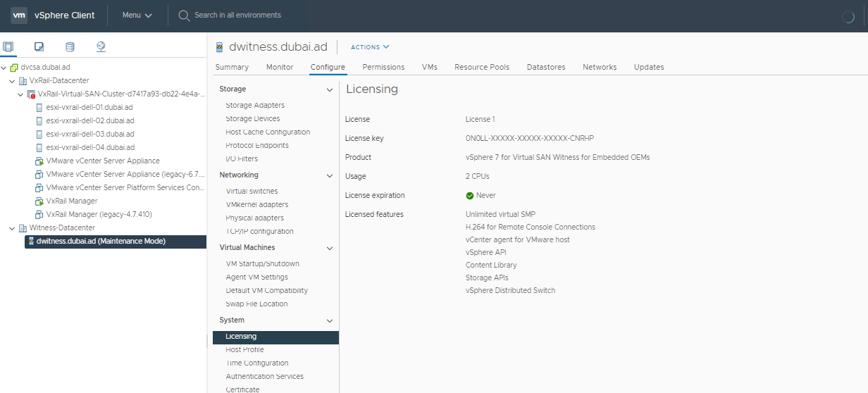Click VM icon of Platform Services Controller
Viewport: 868px width, 393px height.
click(x=39, y=188)
